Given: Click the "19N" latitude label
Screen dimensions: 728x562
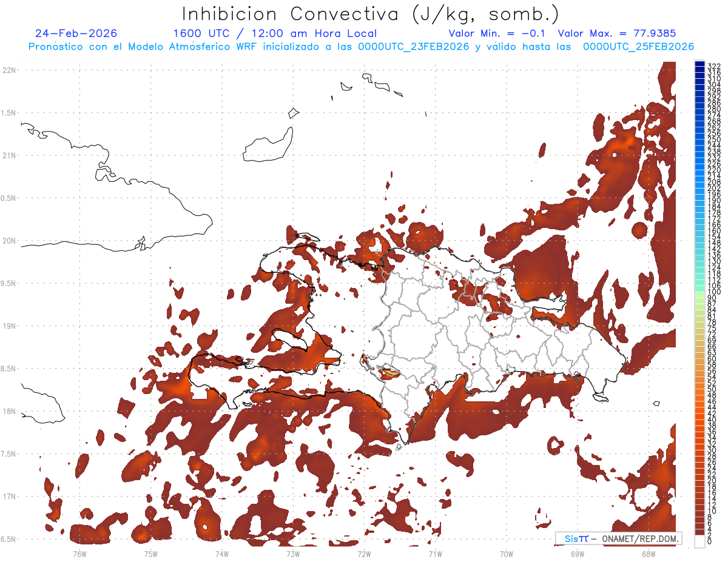Looking at the screenshot, I should 10,326.
